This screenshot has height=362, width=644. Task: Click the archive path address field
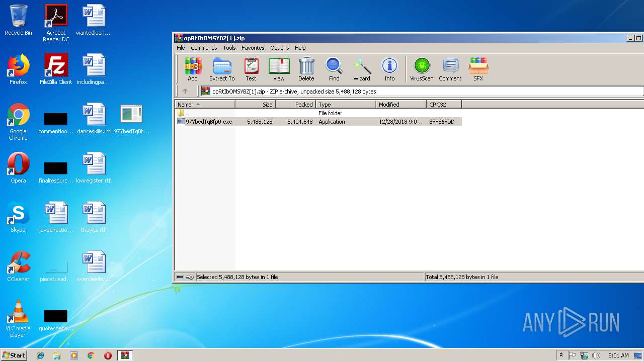pyautogui.click(x=422, y=91)
